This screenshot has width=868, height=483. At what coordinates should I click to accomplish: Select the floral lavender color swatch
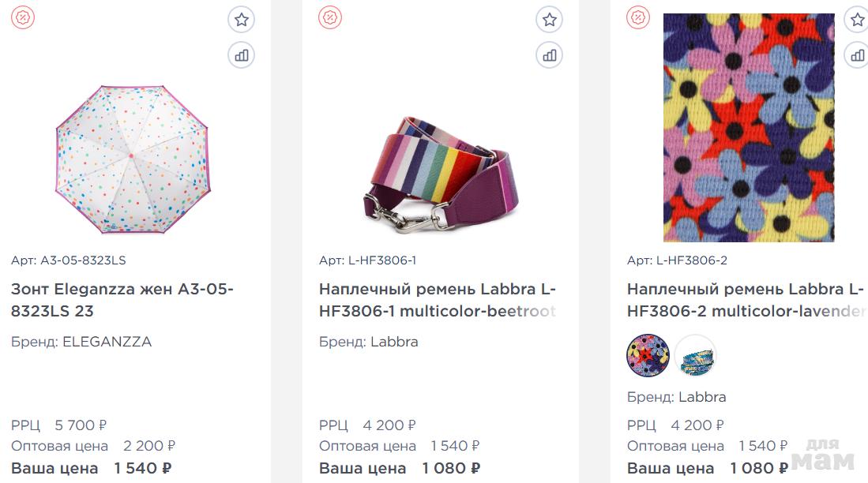[x=648, y=356]
